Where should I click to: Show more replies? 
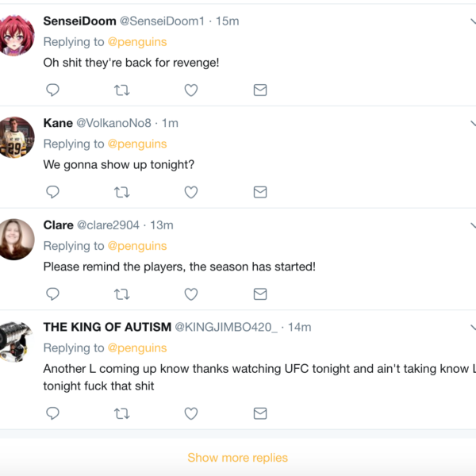pos(237,458)
